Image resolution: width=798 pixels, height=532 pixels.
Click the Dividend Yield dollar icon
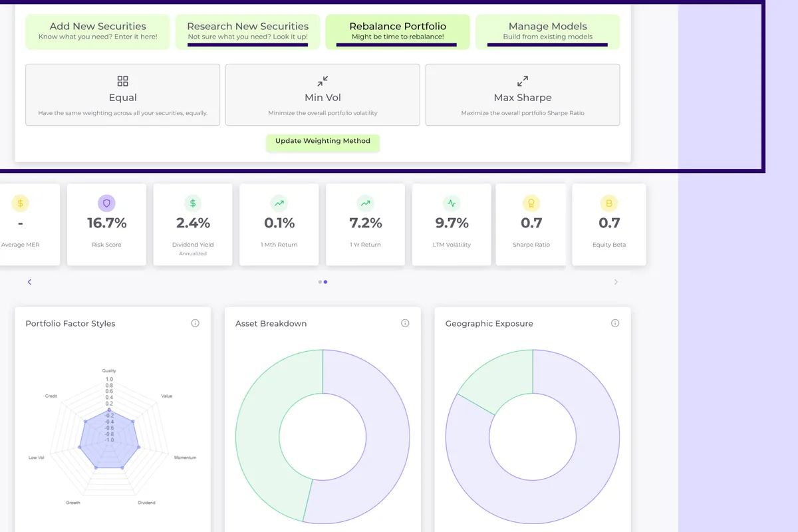pyautogui.click(x=193, y=203)
